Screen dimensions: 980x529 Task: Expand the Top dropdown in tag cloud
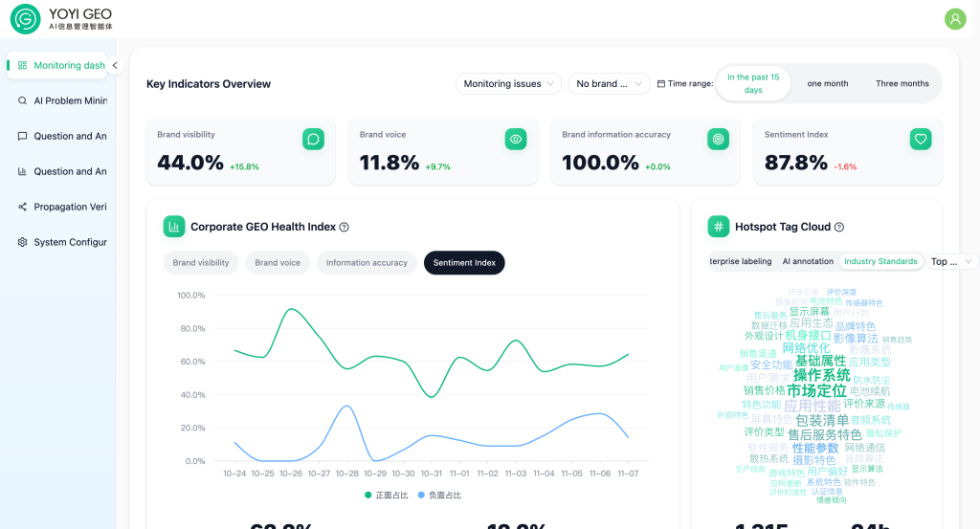coord(952,261)
